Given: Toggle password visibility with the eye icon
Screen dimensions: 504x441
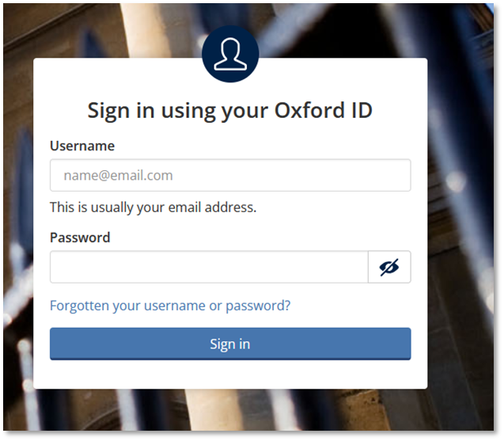Looking at the screenshot, I should [x=389, y=268].
